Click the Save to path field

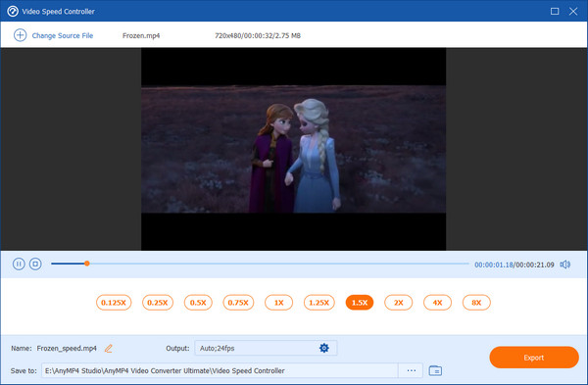click(x=220, y=370)
